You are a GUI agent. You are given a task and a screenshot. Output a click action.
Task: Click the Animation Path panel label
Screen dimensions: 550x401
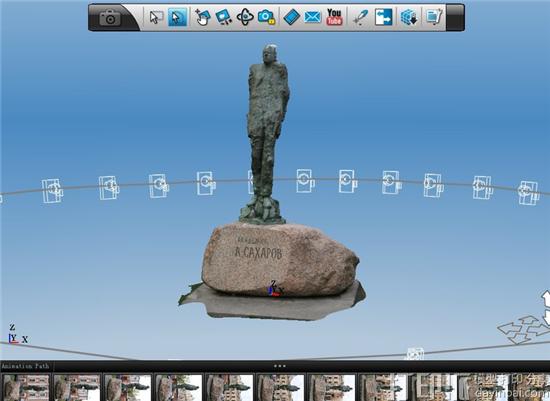pyautogui.click(x=26, y=366)
